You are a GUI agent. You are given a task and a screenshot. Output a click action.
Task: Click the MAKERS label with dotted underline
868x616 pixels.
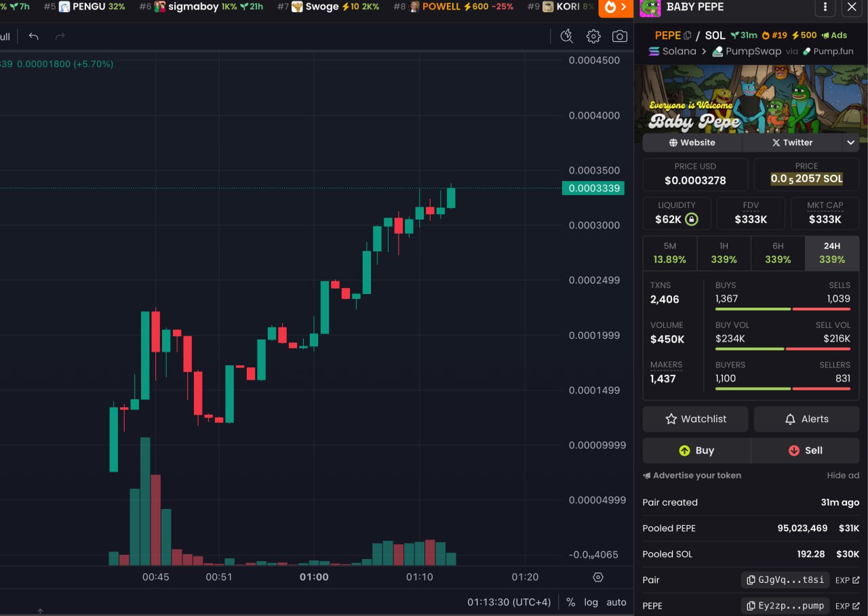pos(666,365)
